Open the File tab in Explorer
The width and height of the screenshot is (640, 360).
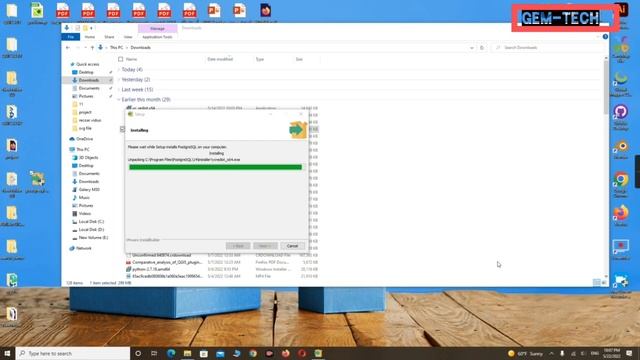tap(71, 37)
